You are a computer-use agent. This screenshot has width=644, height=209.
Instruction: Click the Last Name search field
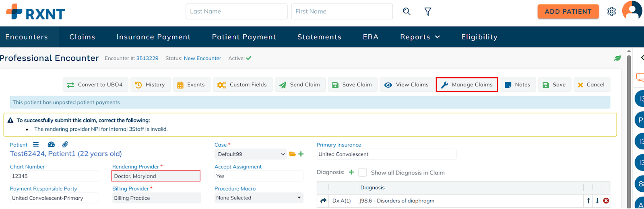click(236, 12)
